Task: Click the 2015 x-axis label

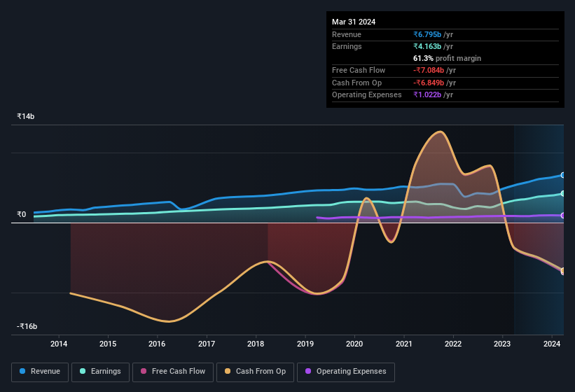Action: 108,344
